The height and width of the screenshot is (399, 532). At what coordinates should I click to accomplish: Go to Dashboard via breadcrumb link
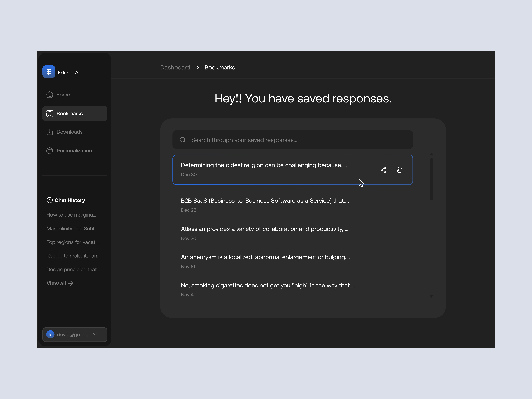click(x=175, y=68)
